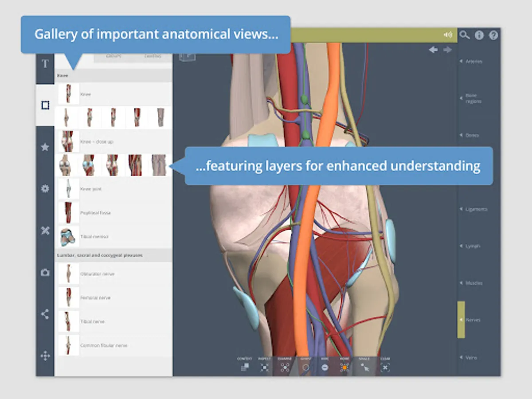532x399 pixels.
Task: Open the text tool in left sidebar
Action: [45, 64]
